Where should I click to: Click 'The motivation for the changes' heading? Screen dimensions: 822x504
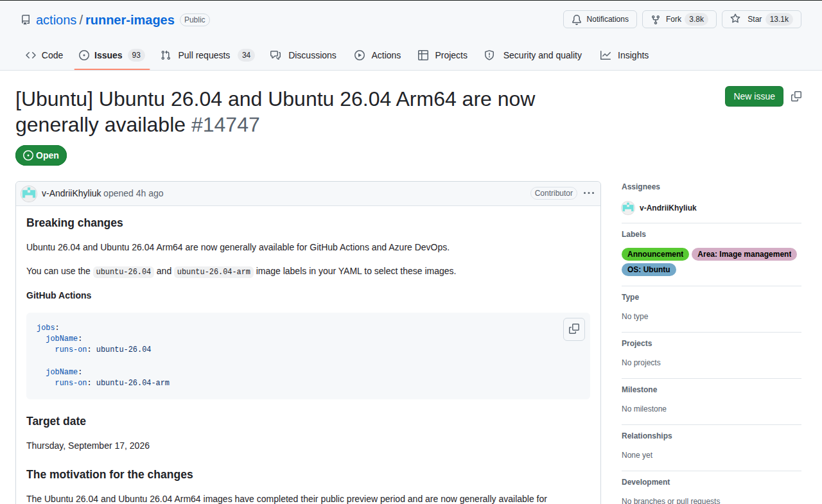(x=110, y=474)
